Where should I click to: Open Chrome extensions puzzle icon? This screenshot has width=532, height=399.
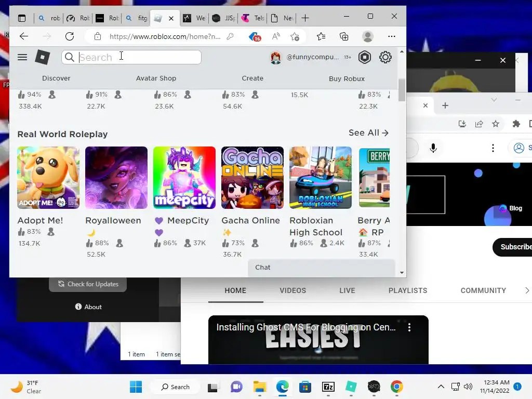516,124
